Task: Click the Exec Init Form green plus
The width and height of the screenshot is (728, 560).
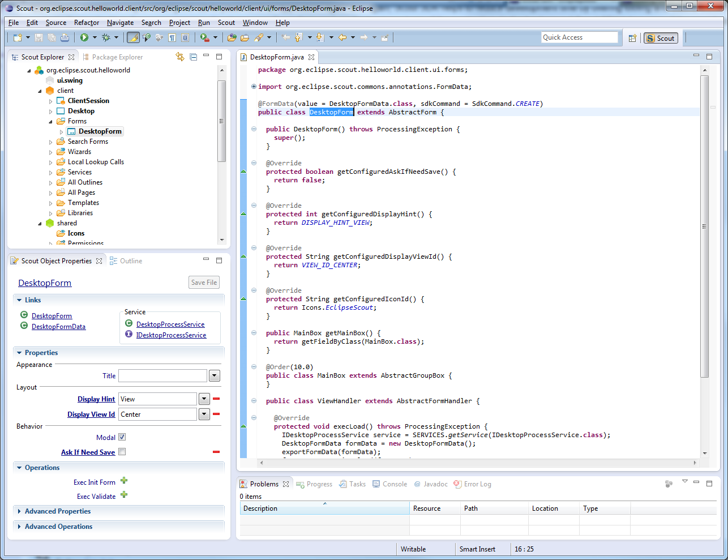Action: point(124,481)
